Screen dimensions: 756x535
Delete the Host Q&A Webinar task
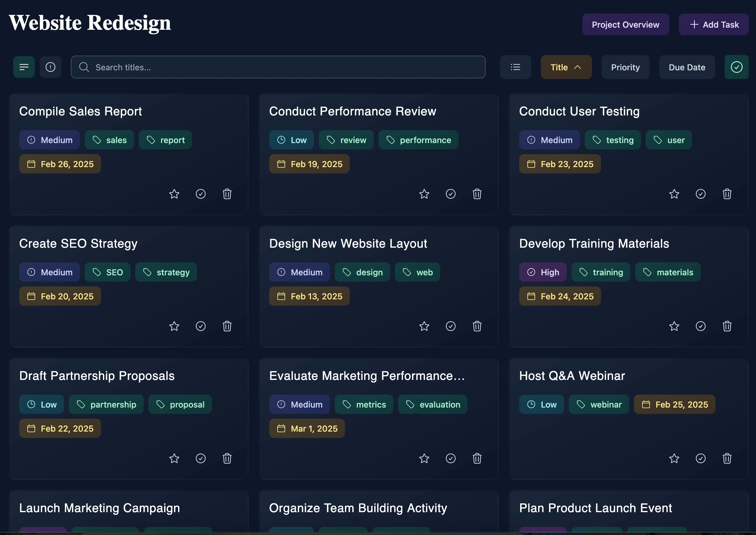click(727, 459)
